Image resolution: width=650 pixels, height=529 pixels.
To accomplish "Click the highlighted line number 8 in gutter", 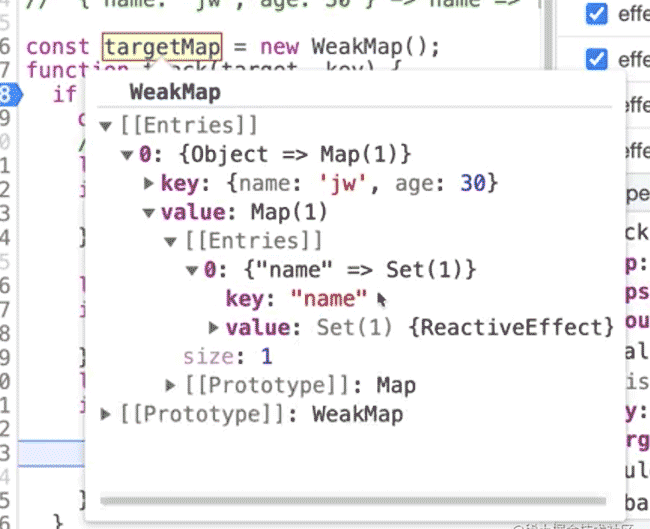I will click(6, 95).
